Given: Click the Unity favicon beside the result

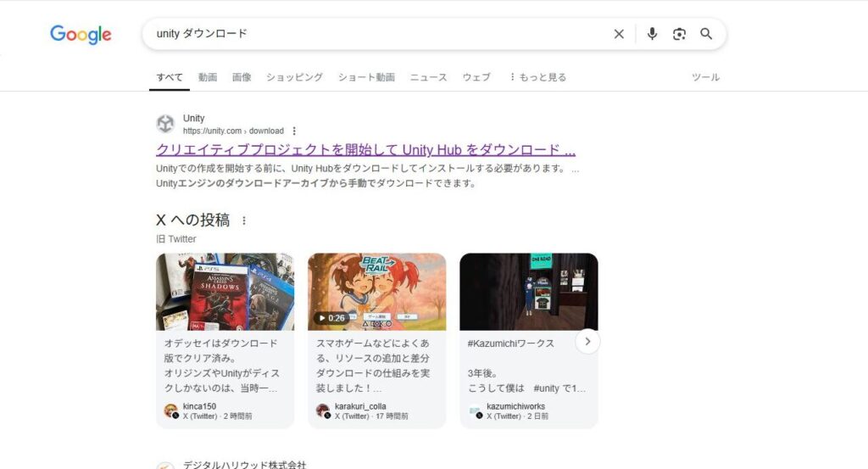Looking at the screenshot, I should pyautogui.click(x=165, y=124).
